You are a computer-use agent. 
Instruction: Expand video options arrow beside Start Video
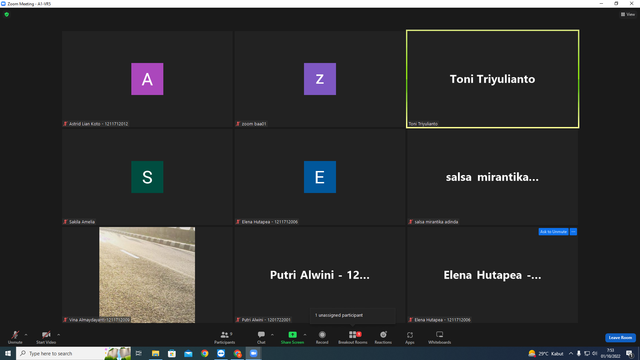click(x=59, y=335)
